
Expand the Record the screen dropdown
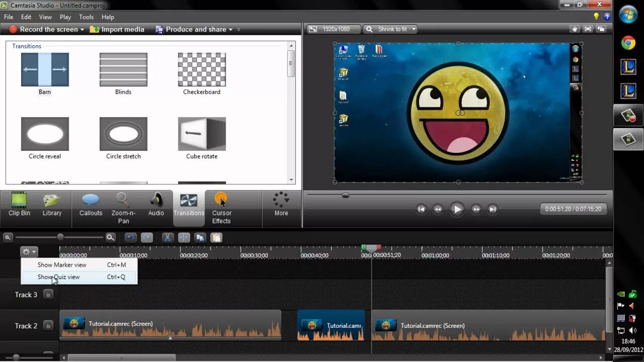(x=82, y=30)
